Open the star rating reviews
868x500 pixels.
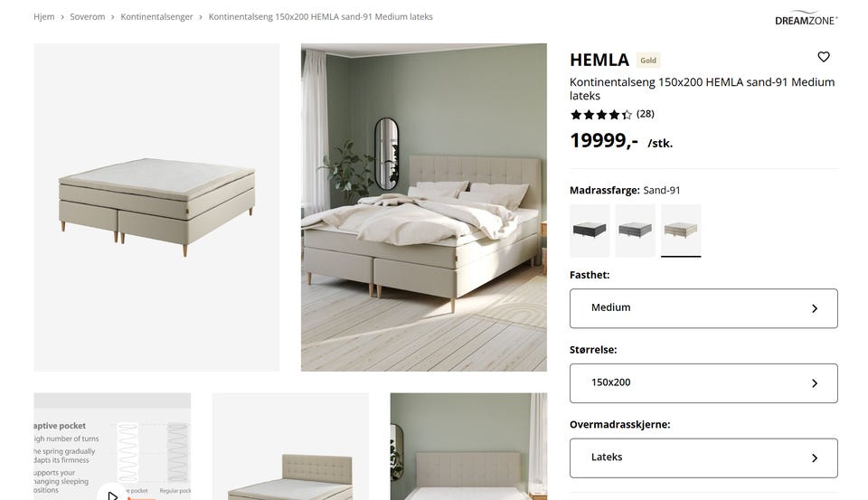click(600, 115)
